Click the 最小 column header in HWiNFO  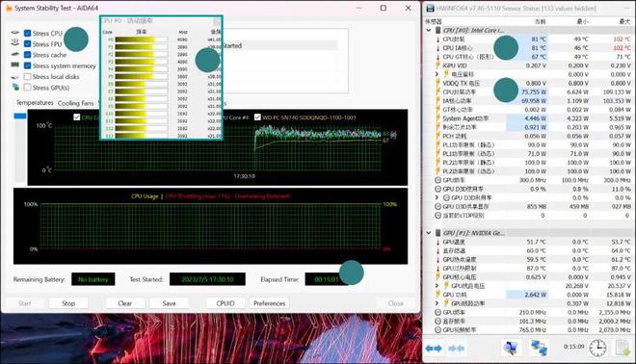[x=582, y=21]
